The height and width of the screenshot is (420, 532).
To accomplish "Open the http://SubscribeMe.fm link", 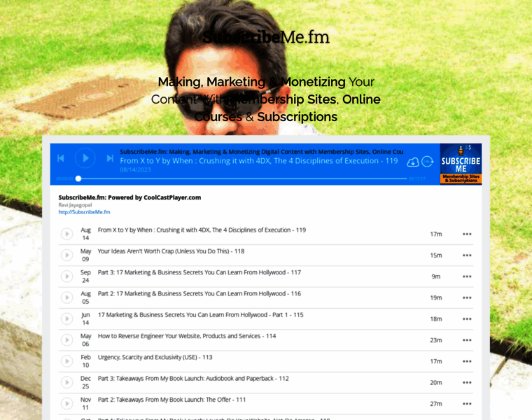I will coord(84,212).
